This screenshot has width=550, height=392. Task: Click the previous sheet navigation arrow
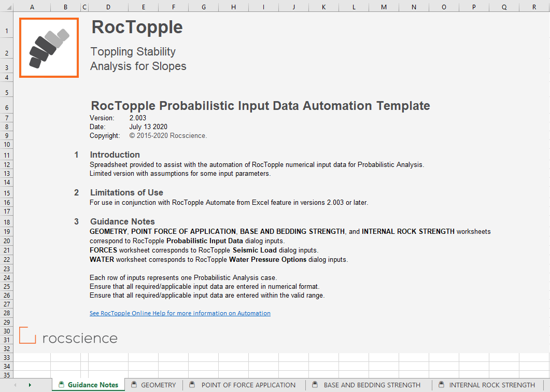[15, 385]
